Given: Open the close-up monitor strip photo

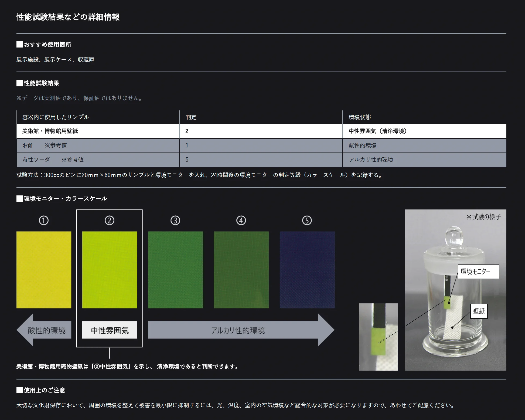Looking at the screenshot, I should tap(378, 337).
